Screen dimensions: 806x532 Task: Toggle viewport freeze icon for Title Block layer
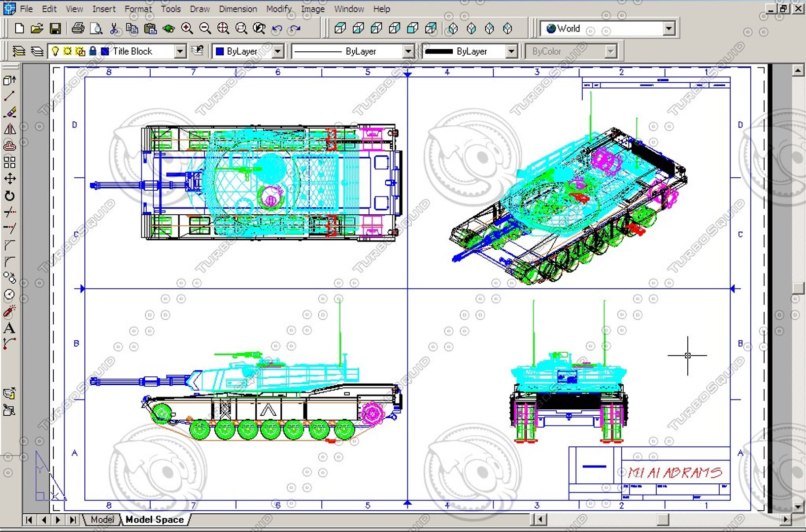coord(80,51)
